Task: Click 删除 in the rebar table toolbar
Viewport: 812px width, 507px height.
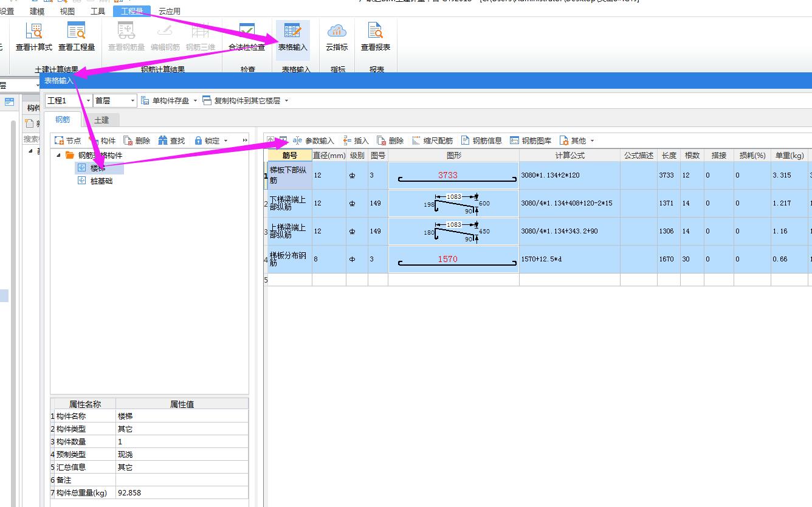Action: click(x=390, y=140)
